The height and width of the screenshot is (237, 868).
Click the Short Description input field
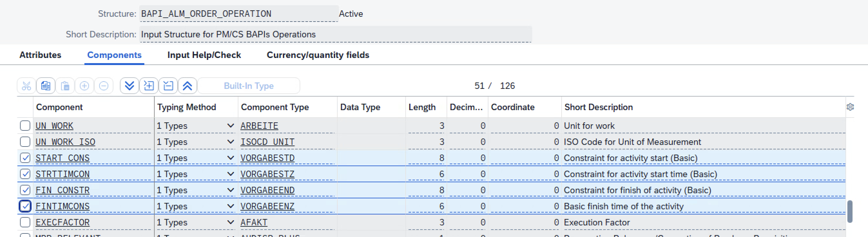[x=335, y=34]
